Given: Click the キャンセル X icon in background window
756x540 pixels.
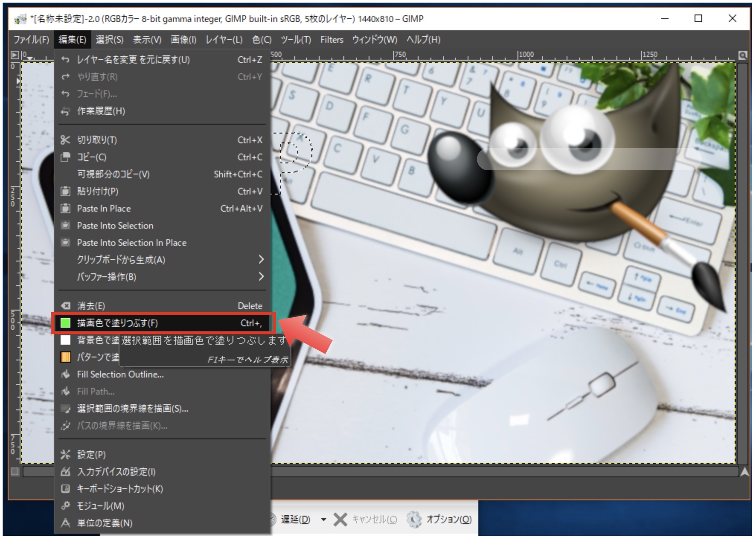Looking at the screenshot, I should (340, 519).
